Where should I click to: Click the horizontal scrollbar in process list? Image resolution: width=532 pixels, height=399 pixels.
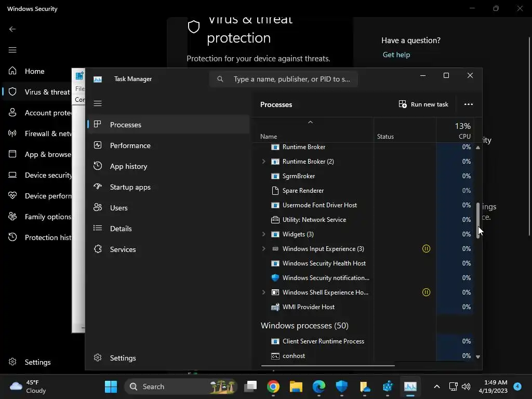pyautogui.click(x=328, y=366)
